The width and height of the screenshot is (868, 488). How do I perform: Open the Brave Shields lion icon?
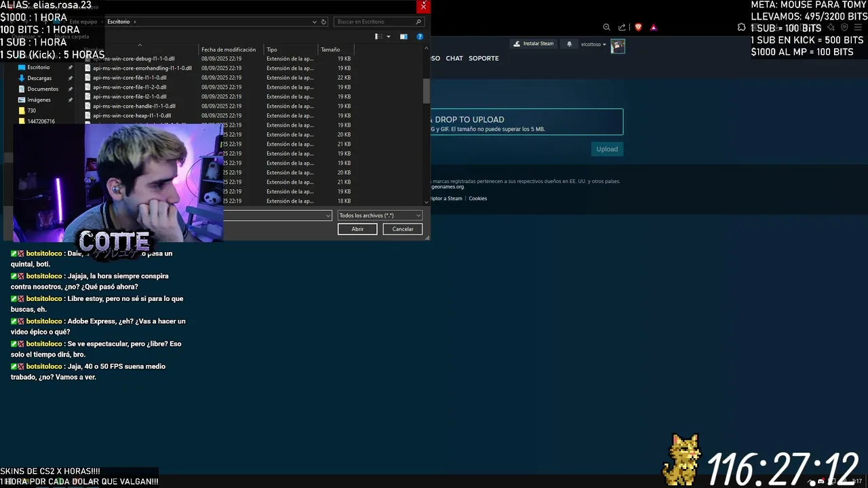tap(638, 27)
